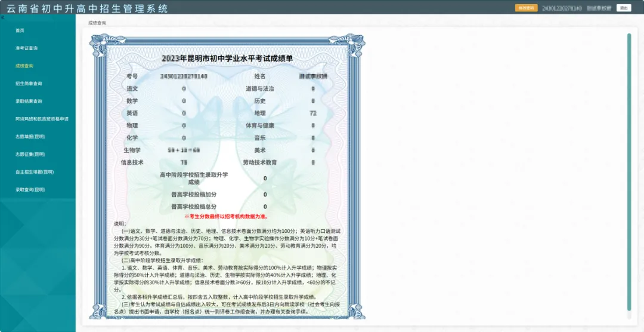Click the white 退出 logout button
The height and width of the screenshot is (332, 644).
(x=624, y=8)
